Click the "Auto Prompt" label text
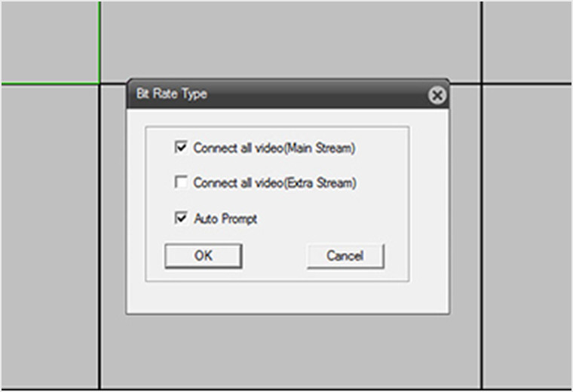 pyautogui.click(x=225, y=219)
